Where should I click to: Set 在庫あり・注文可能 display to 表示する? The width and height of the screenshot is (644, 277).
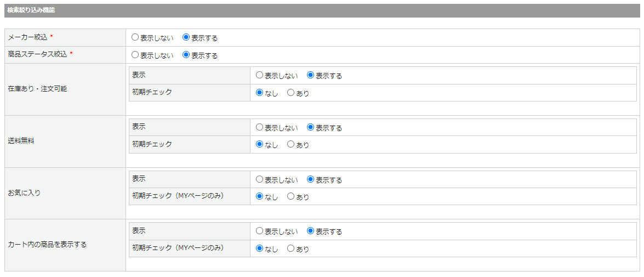point(311,76)
